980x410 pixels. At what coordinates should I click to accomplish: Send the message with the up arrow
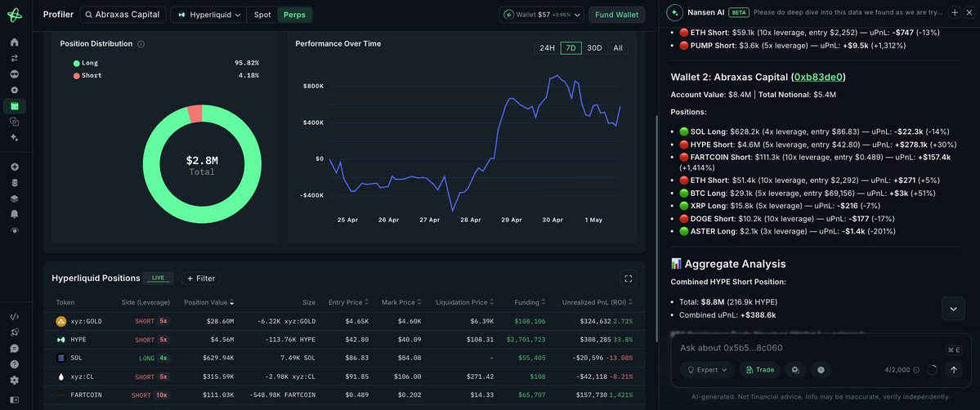tap(953, 370)
